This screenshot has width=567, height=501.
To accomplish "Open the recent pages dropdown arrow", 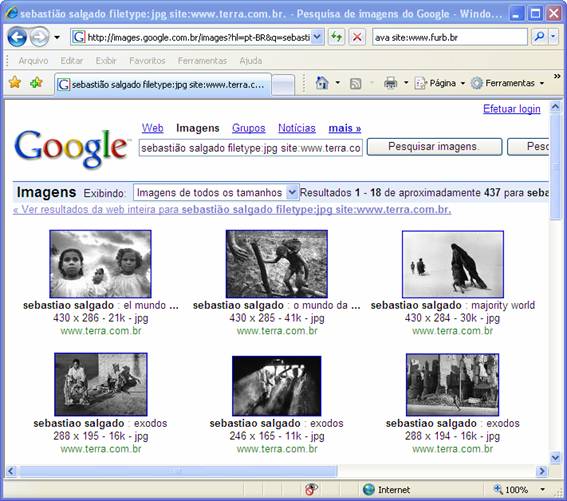I will pos(57,37).
